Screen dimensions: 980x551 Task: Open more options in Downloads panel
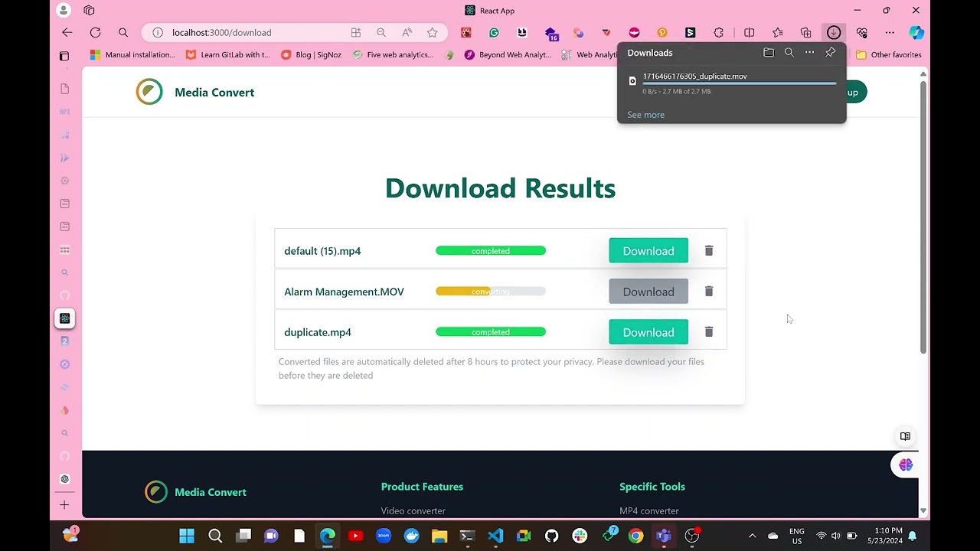pos(809,53)
